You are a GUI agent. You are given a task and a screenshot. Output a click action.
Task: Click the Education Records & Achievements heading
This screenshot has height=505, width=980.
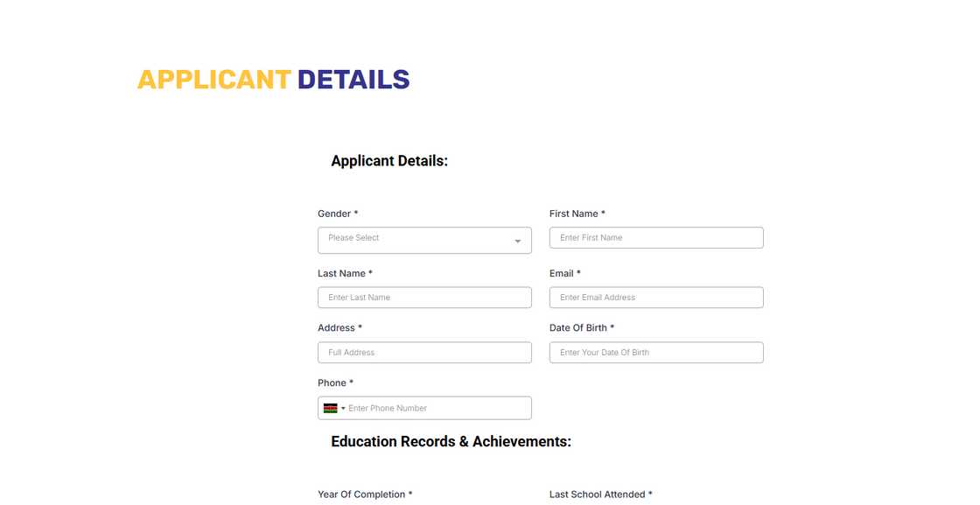pyautogui.click(x=451, y=441)
